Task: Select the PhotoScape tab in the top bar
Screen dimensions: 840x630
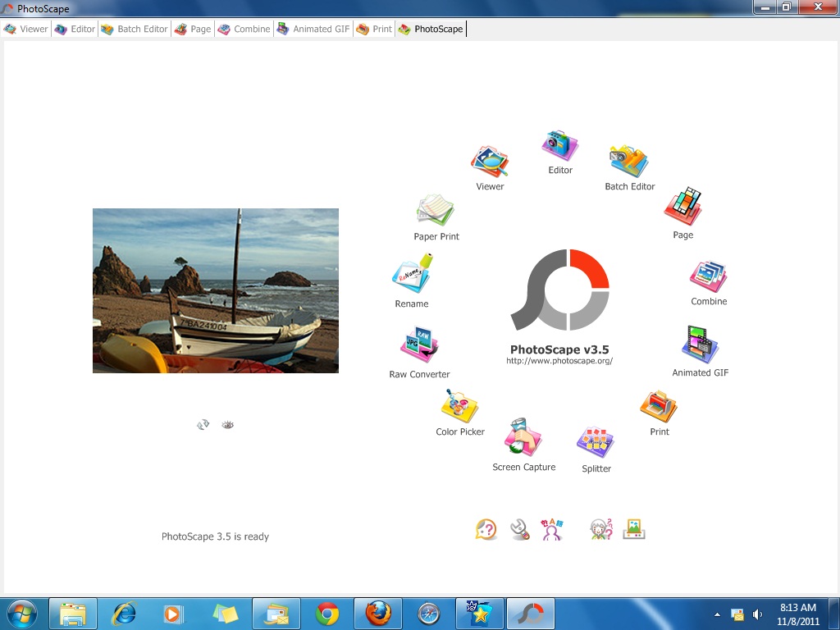Action: click(x=431, y=29)
